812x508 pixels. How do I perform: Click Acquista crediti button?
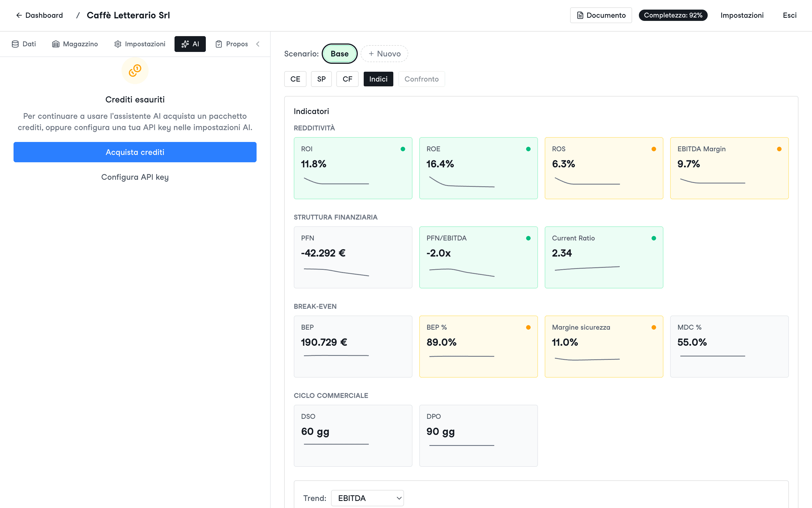point(135,152)
